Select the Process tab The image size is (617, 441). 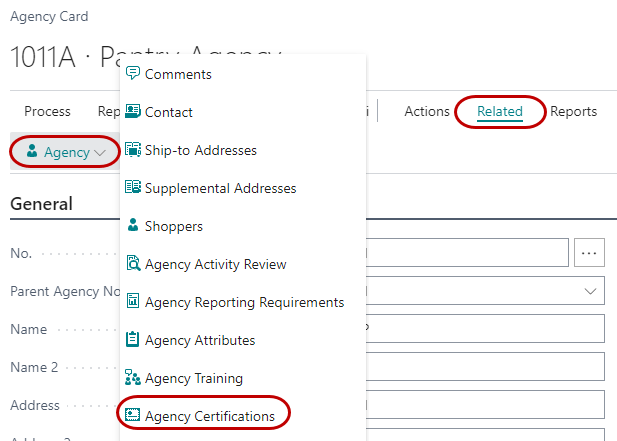pos(47,111)
